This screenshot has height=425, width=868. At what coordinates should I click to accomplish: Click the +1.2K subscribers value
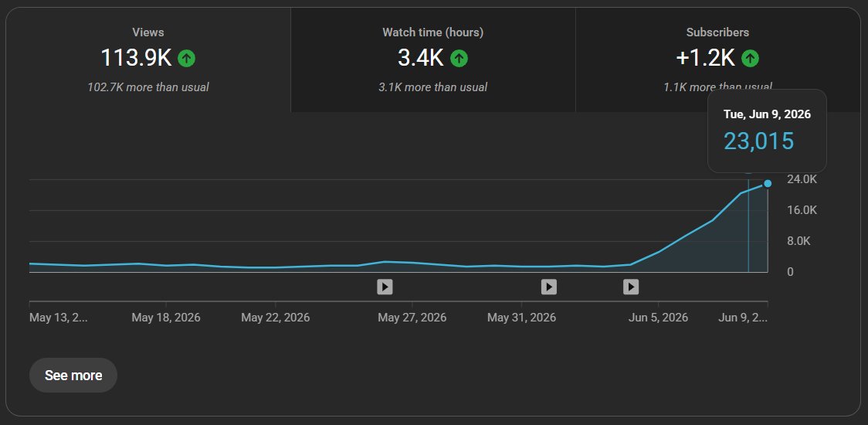[x=706, y=58]
